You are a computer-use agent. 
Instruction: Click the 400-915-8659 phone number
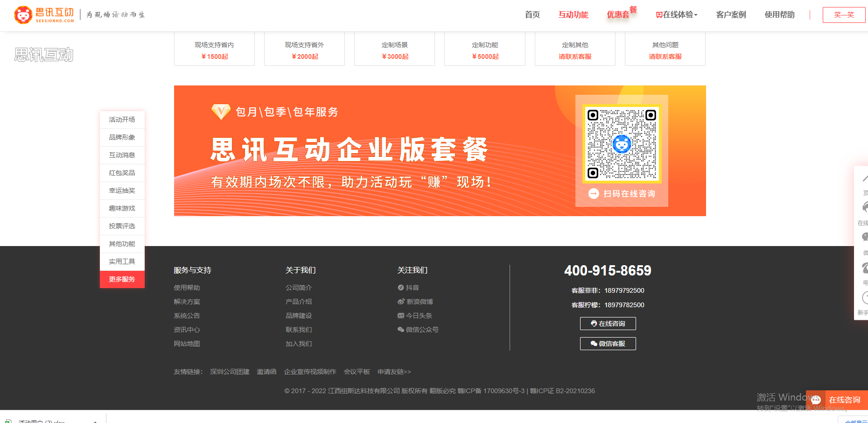(x=608, y=270)
